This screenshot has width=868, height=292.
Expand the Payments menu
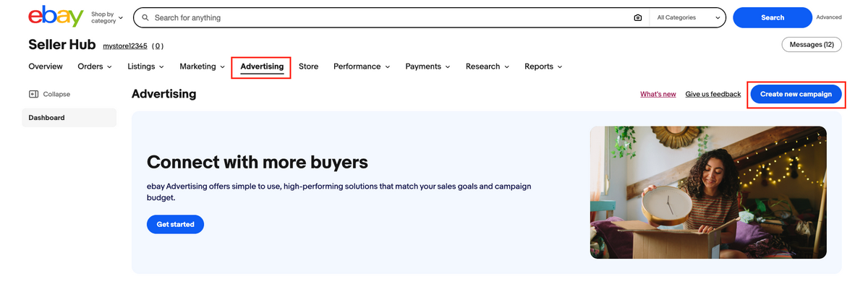427,66
